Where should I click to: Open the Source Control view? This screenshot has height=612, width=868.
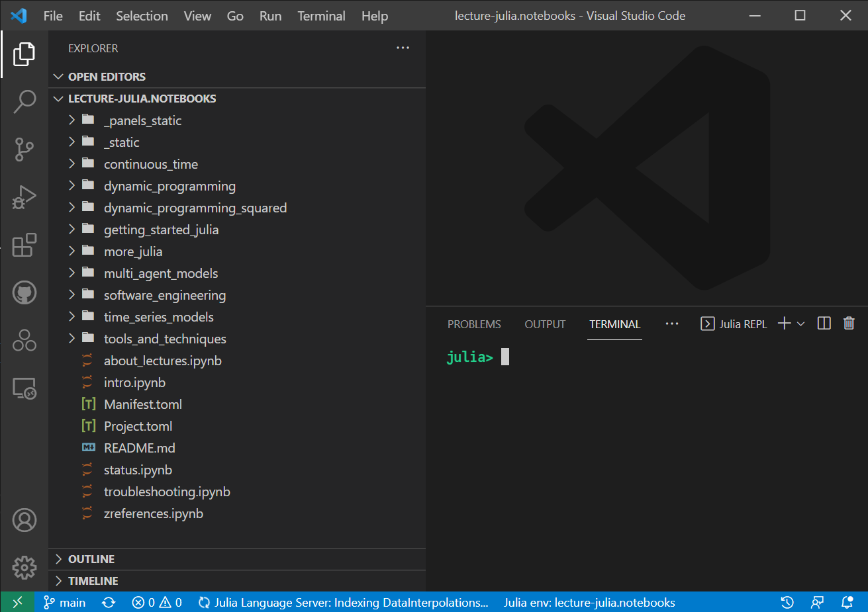point(24,150)
